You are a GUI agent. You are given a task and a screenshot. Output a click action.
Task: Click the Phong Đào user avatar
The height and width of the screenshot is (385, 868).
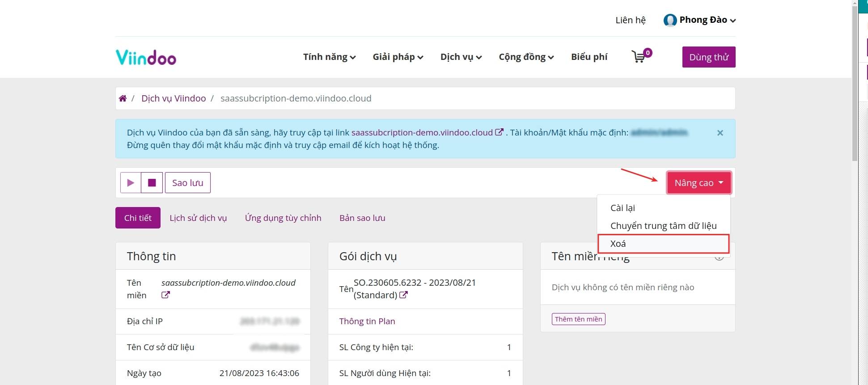click(670, 20)
